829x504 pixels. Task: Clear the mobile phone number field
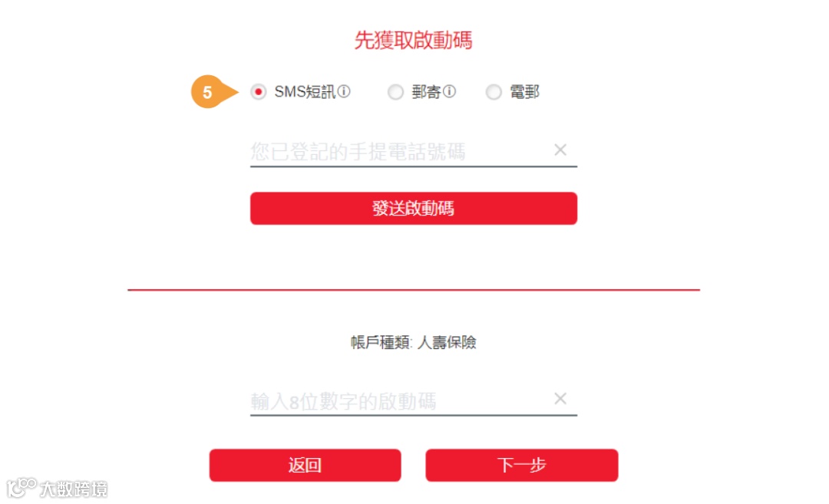coord(560,150)
